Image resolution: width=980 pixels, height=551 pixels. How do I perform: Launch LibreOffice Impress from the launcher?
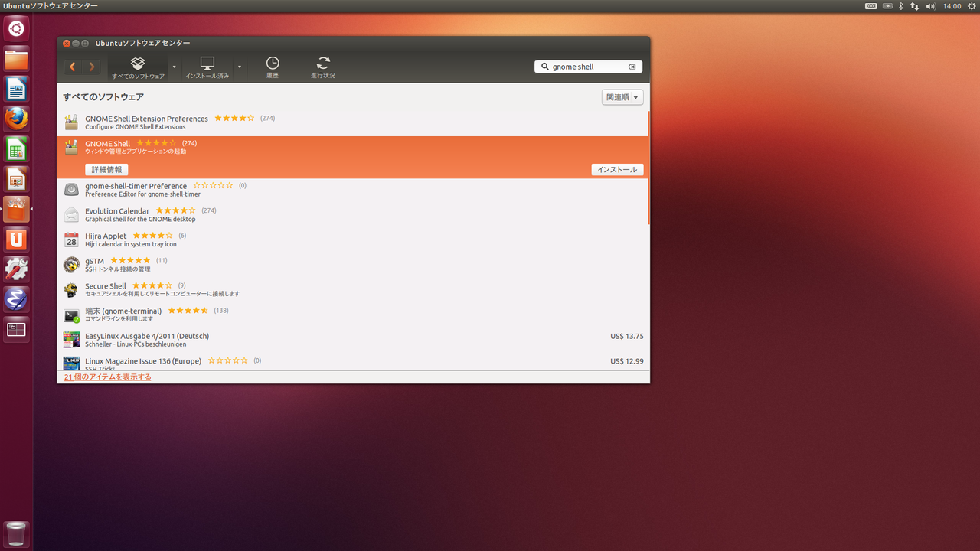pyautogui.click(x=16, y=179)
